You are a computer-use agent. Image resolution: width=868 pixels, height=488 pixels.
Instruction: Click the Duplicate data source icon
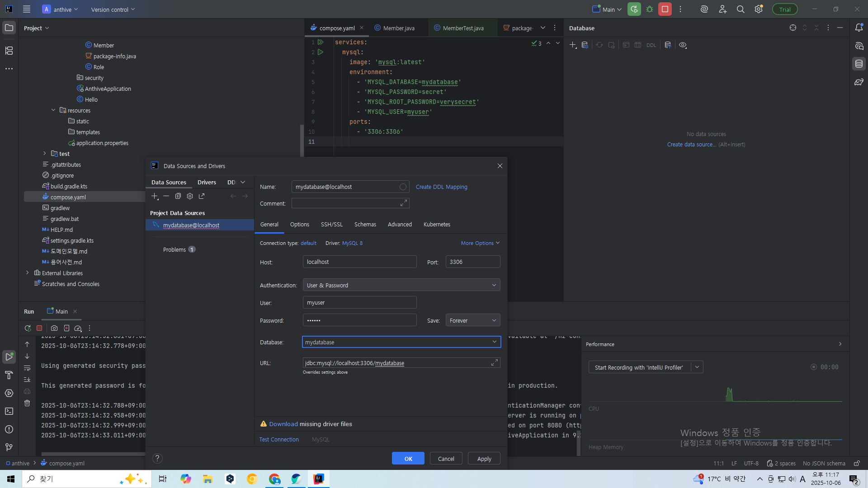[178, 196]
